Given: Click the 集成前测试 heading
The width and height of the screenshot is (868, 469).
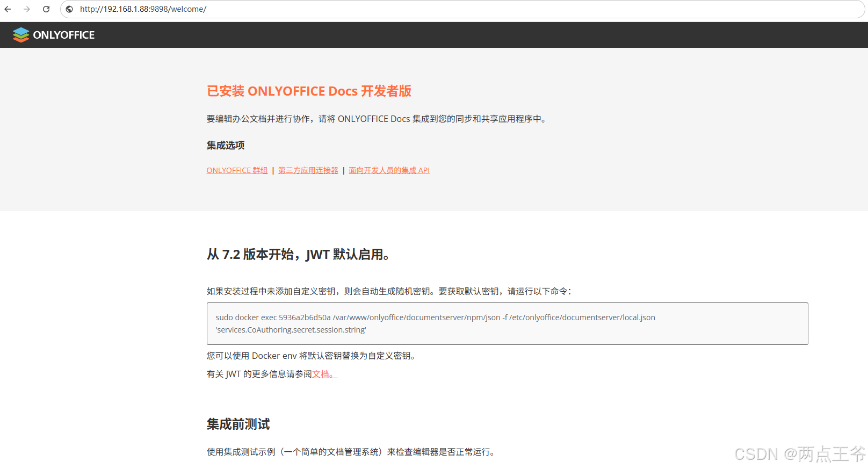Looking at the screenshot, I should click(238, 424).
